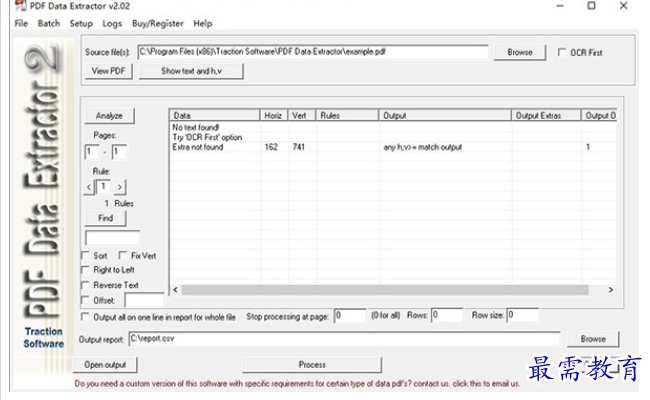Click the Open output button
650x400 pixels.
[105, 365]
